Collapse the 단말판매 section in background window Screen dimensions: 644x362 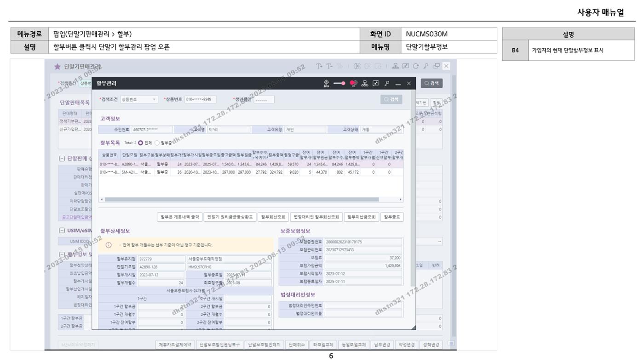(63, 158)
